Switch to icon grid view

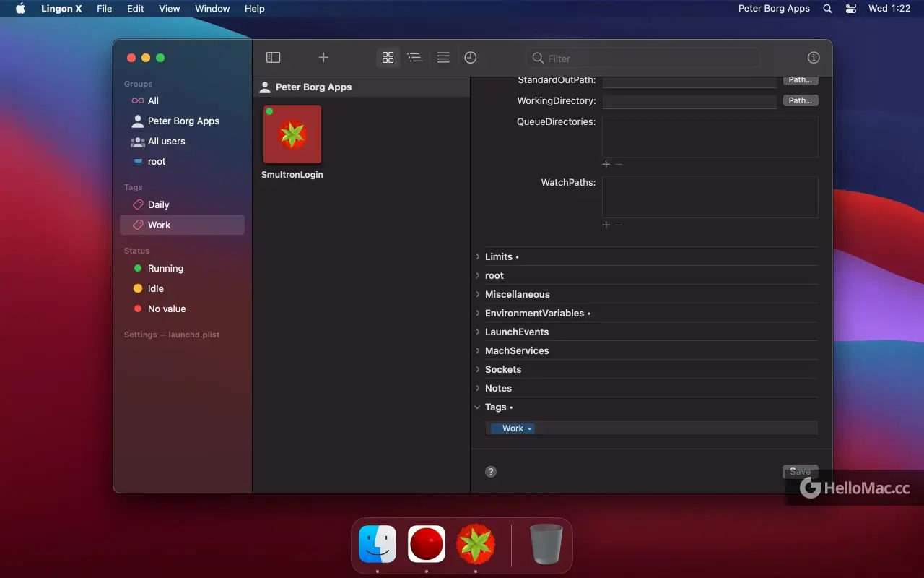point(388,58)
